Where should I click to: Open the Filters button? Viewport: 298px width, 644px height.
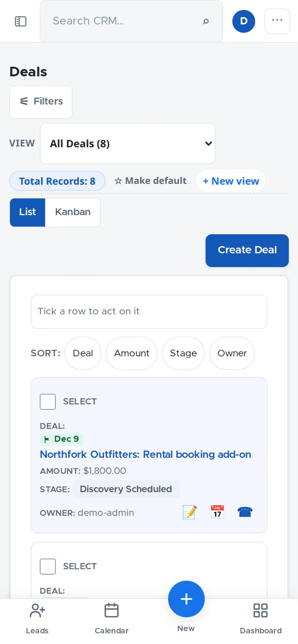coord(41,102)
